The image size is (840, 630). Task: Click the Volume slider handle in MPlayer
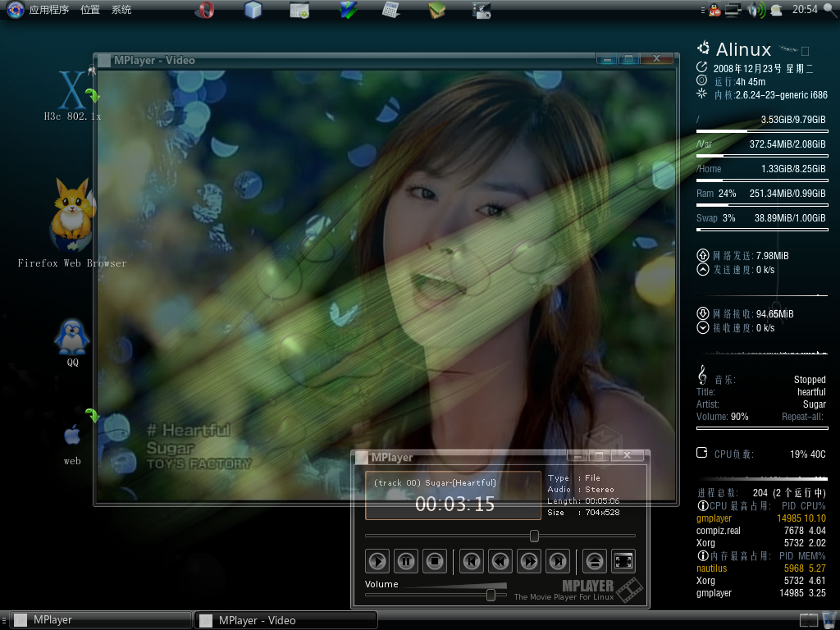(491, 595)
